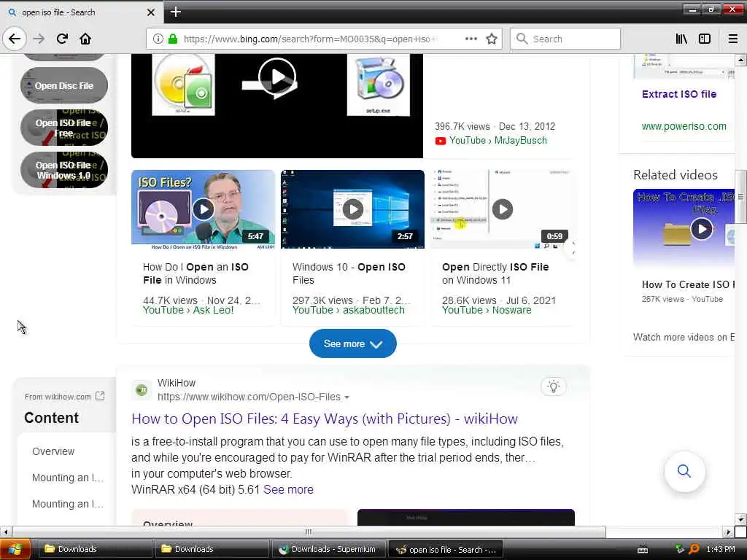Open a new tab with plus button
This screenshot has width=747, height=560.
tap(175, 12)
